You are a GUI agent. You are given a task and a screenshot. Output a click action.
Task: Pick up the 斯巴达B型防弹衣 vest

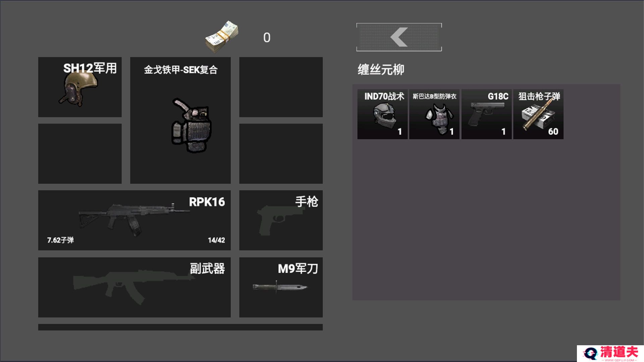click(x=434, y=114)
